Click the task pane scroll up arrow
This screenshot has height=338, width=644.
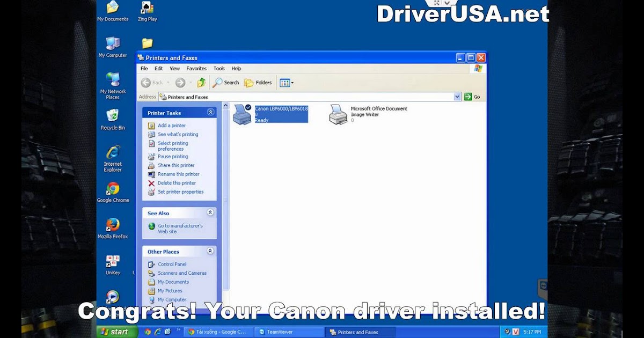(x=226, y=106)
